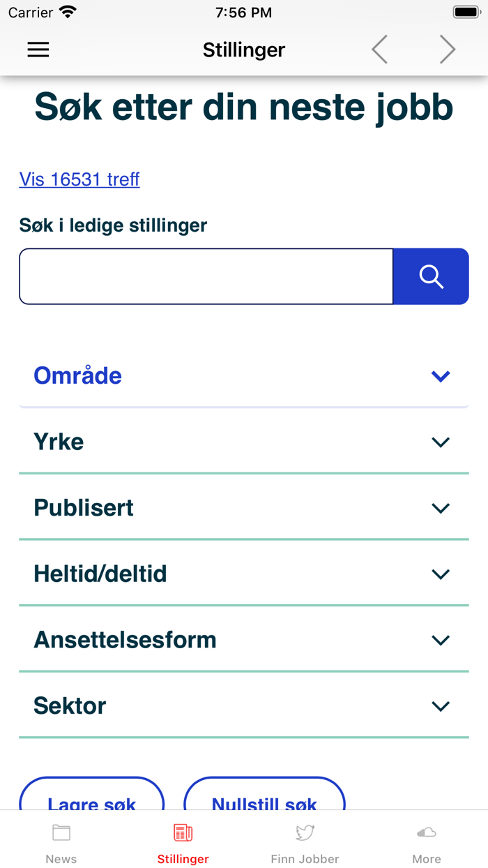
Task: Click the back chevron in the header
Action: pos(379,50)
